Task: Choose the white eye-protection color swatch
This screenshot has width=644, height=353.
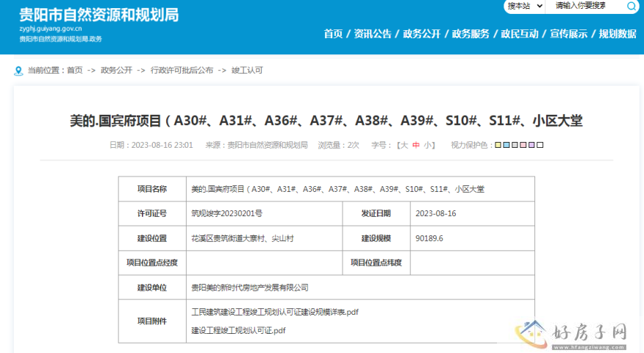Action: (540, 145)
